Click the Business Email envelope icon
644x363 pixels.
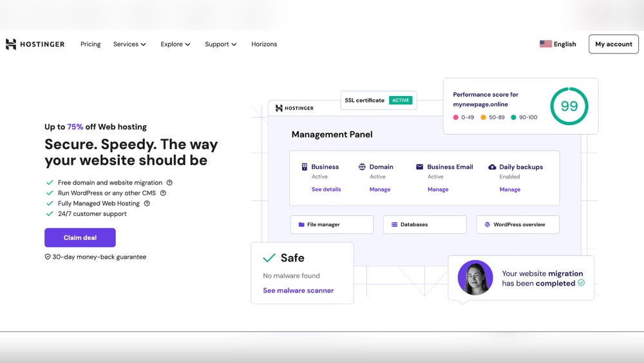tap(419, 166)
